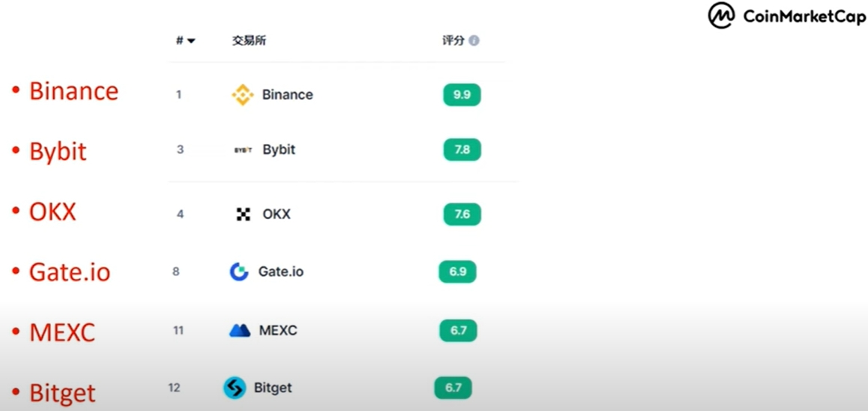
Task: Click the Bybit logo icon
Action: (x=243, y=150)
